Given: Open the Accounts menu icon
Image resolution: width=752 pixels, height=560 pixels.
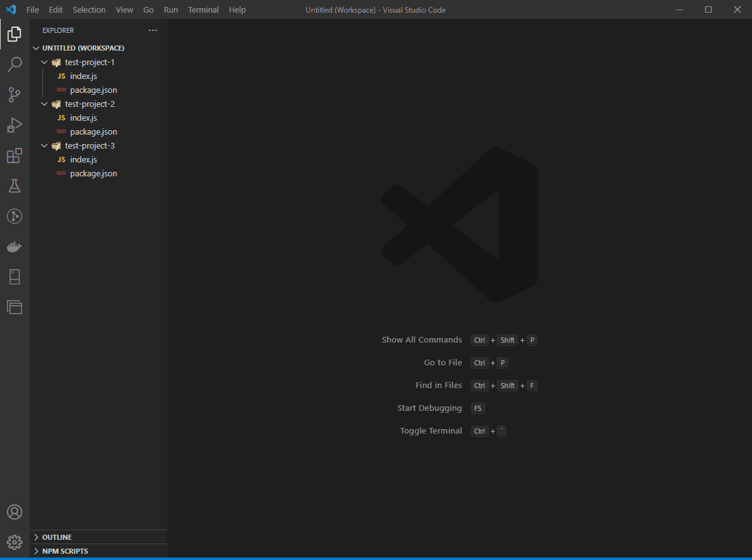Looking at the screenshot, I should pyautogui.click(x=15, y=512).
